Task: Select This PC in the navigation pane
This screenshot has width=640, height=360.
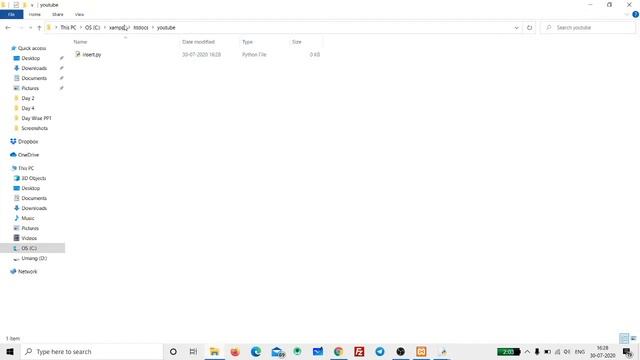Action: [x=26, y=168]
